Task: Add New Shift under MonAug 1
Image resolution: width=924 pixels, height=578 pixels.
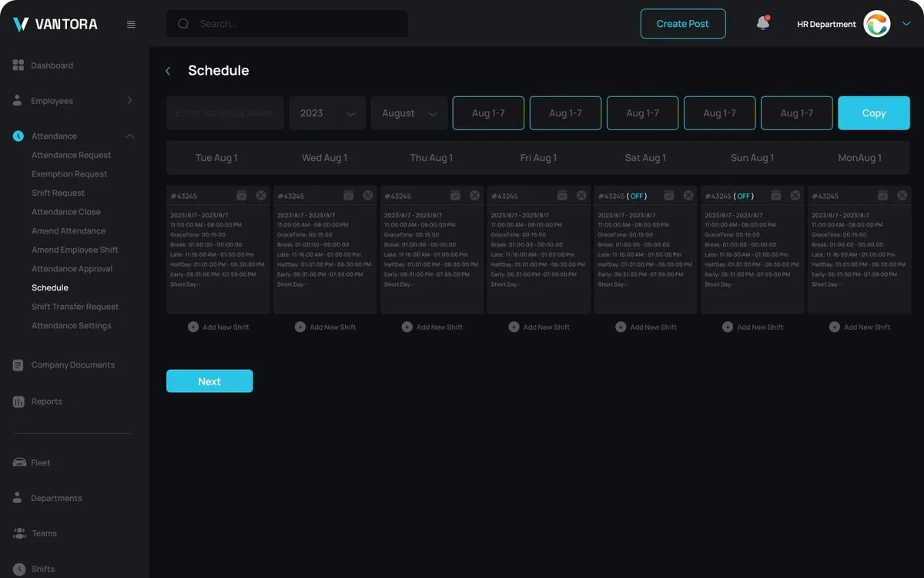Action: click(x=860, y=328)
